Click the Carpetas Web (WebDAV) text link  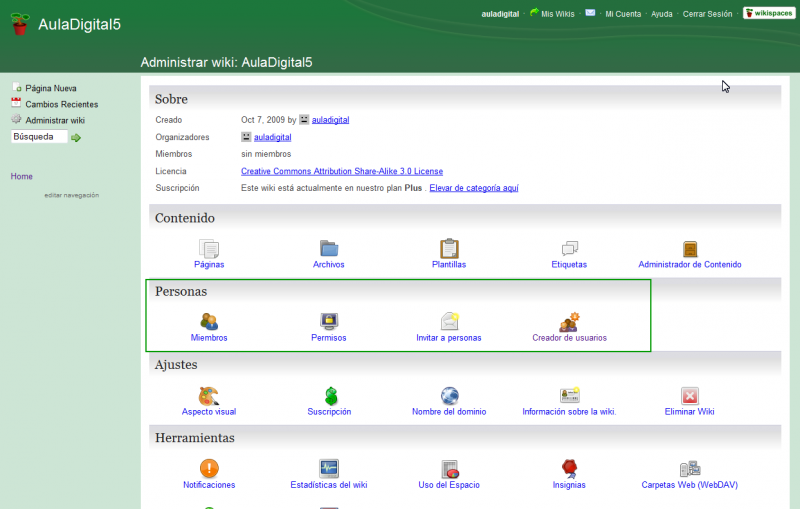pos(690,485)
